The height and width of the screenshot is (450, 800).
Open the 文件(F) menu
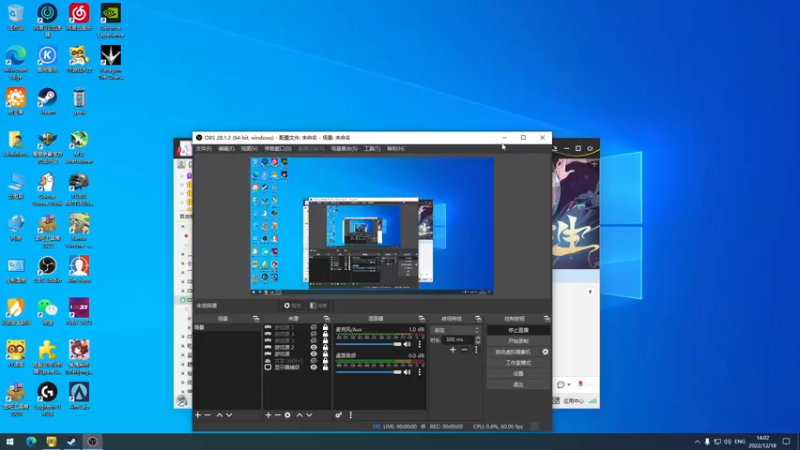[x=203, y=148]
